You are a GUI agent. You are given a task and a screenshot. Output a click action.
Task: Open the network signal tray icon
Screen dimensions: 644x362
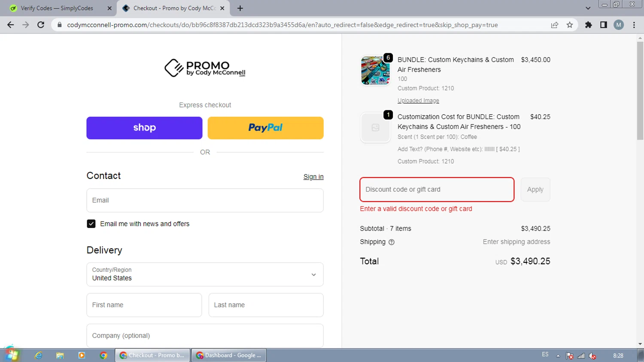point(581,356)
